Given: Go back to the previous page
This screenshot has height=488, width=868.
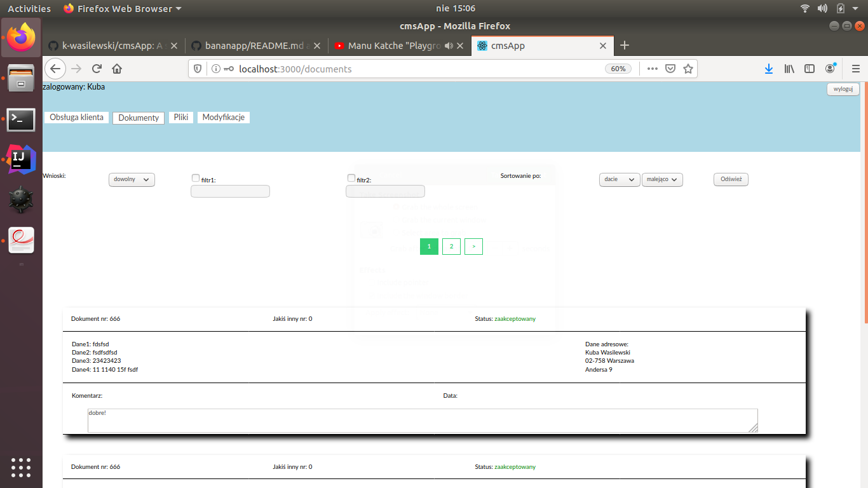Looking at the screenshot, I should 55,69.
